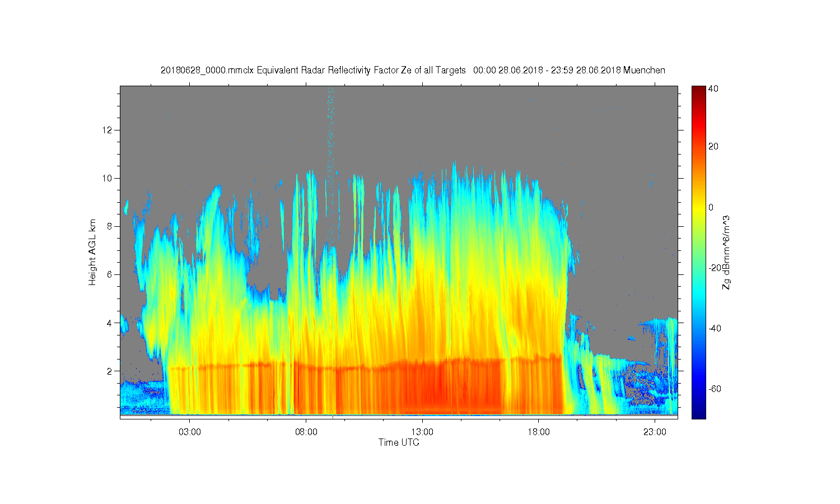Click the height tick label '4'
This screenshot has width=840, height=504.
110,323
